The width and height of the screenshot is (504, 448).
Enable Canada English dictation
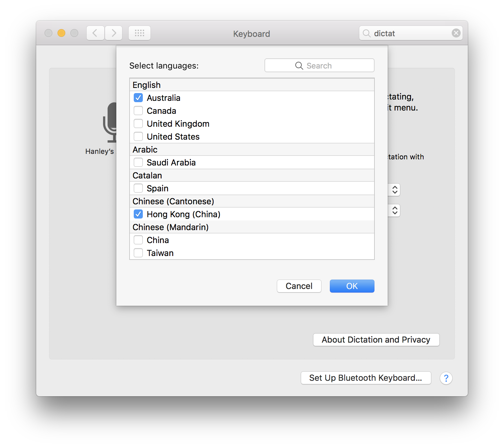click(138, 111)
